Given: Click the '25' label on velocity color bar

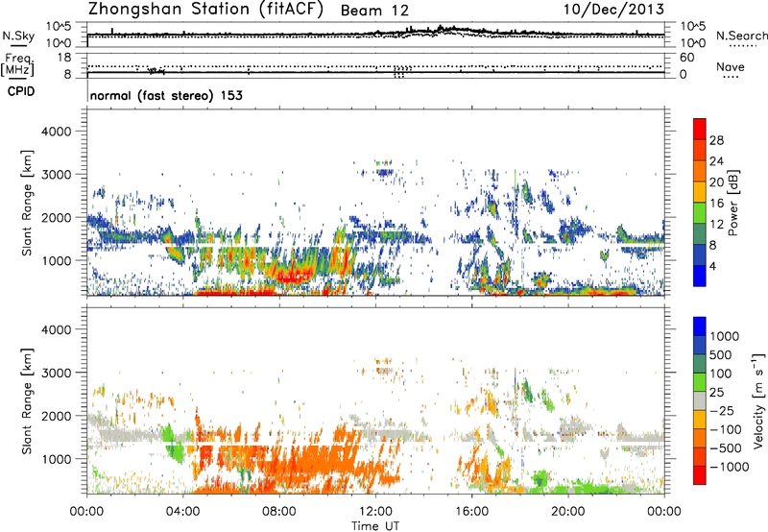Looking at the screenshot, I should point(716,392).
